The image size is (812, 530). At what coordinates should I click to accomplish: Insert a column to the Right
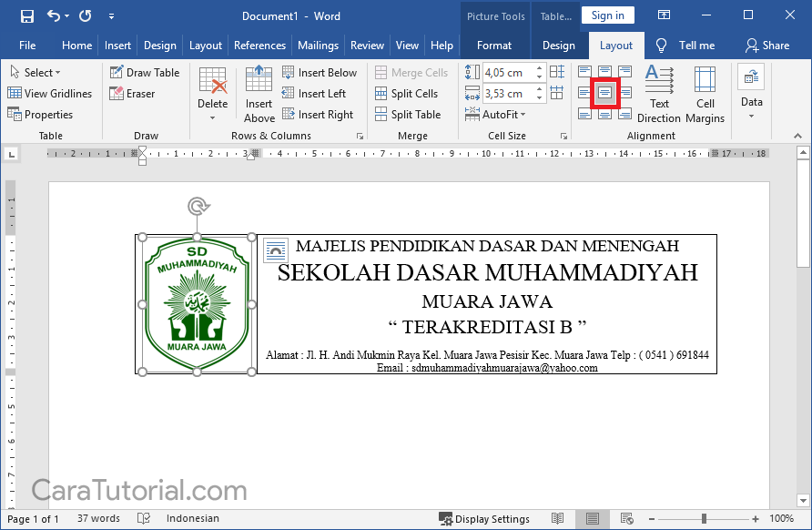point(318,115)
